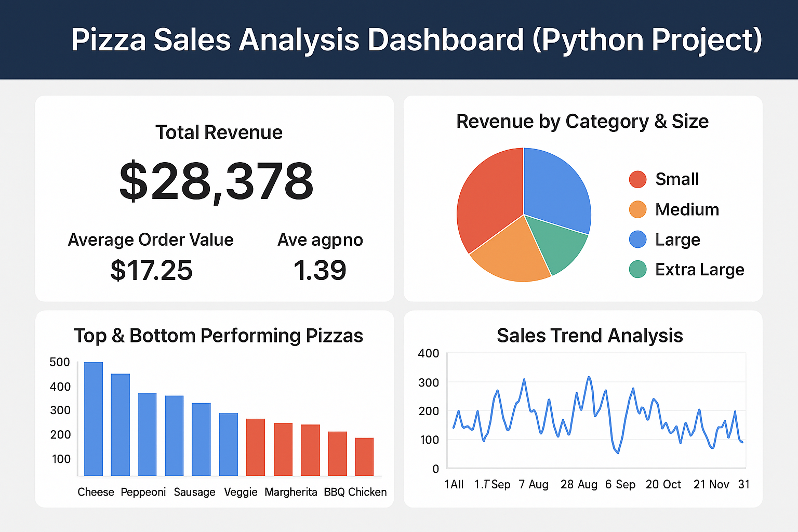
Task: Click the Margherita axis label
Action: click(x=291, y=493)
